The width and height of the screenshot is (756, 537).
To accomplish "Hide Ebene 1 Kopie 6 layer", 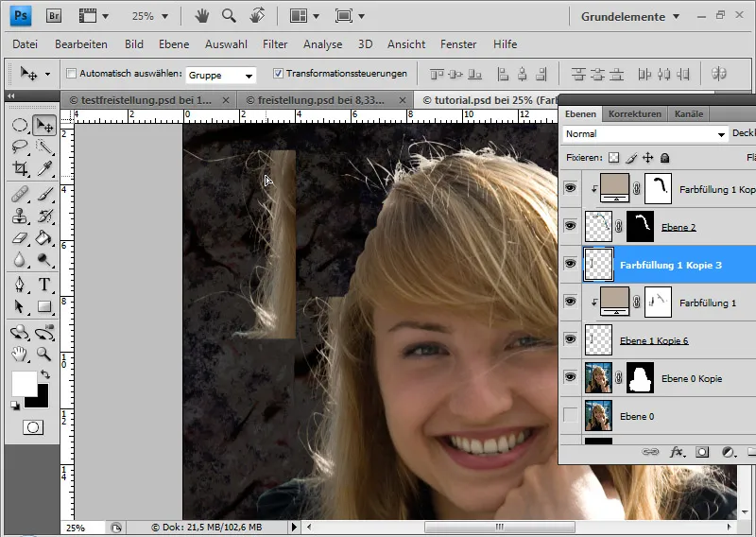I will point(570,339).
